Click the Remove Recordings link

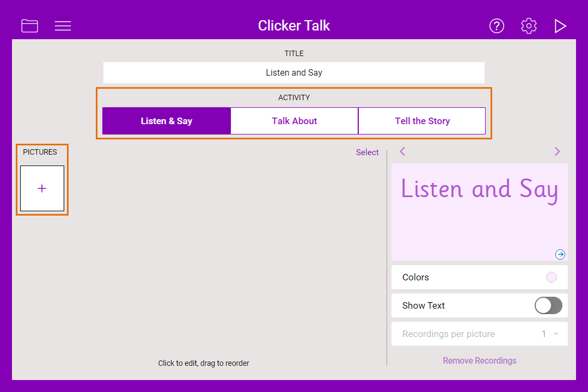click(479, 360)
